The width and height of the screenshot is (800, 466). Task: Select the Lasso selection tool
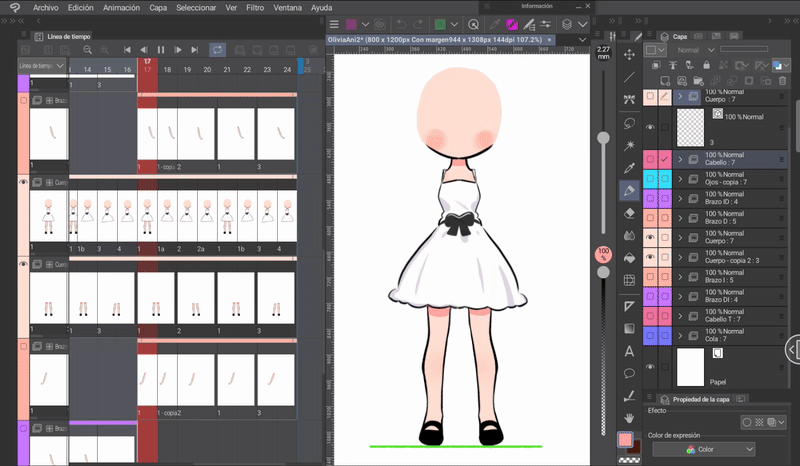point(629,123)
